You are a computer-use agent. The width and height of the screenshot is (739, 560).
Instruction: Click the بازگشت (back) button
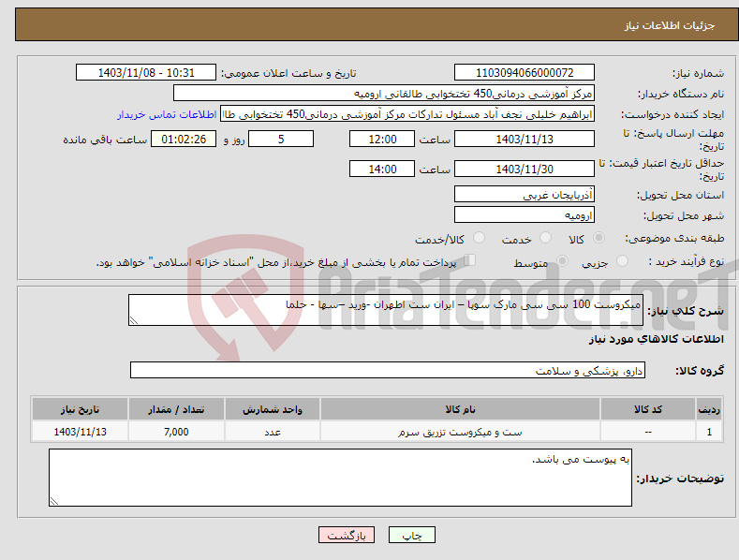click(x=347, y=535)
